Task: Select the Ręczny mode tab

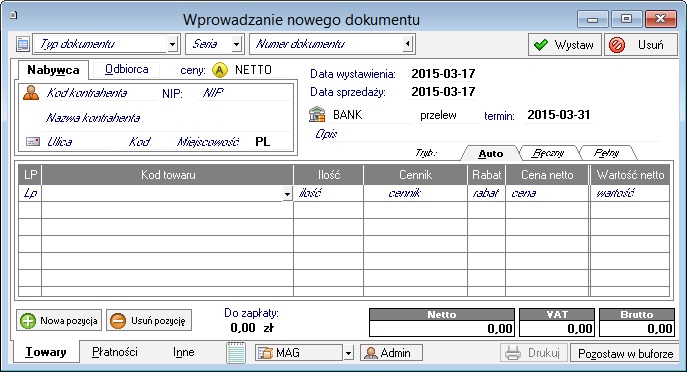Action: point(548,153)
